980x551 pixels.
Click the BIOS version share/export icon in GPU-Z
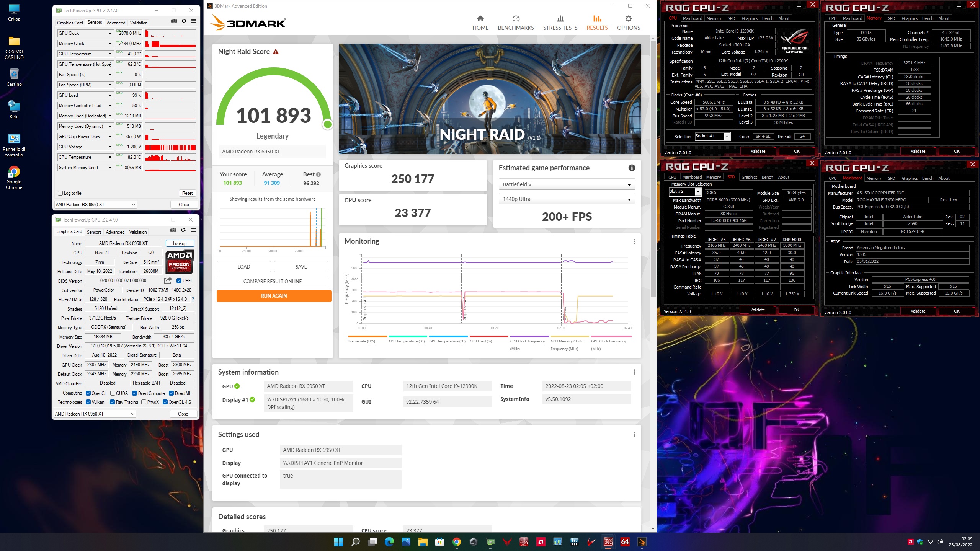point(168,280)
